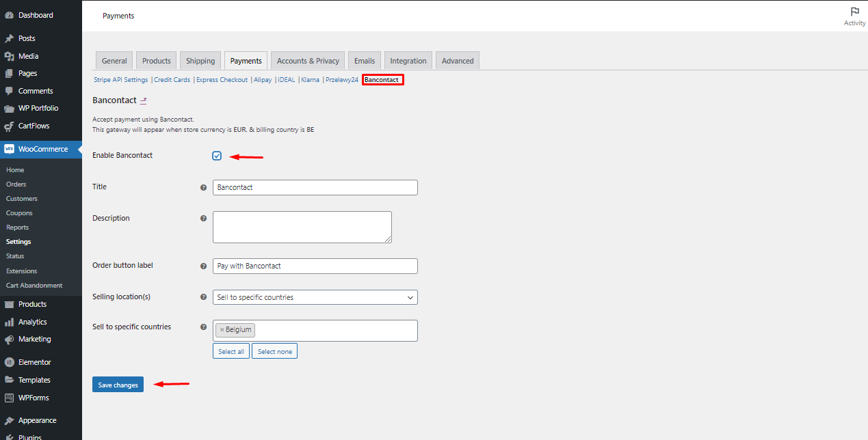The width and height of the screenshot is (868, 440).
Task: Open WooCommerce Extensions submenu item
Action: [x=22, y=271]
